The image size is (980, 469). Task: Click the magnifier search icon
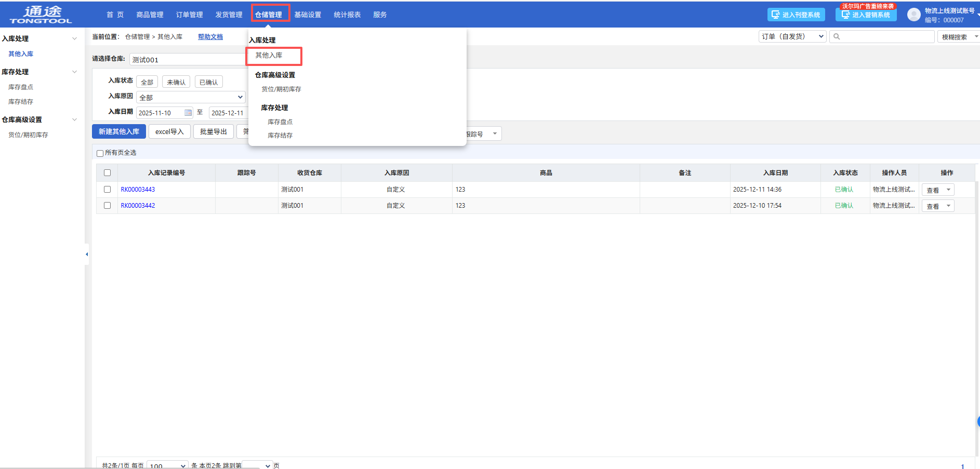tap(837, 37)
